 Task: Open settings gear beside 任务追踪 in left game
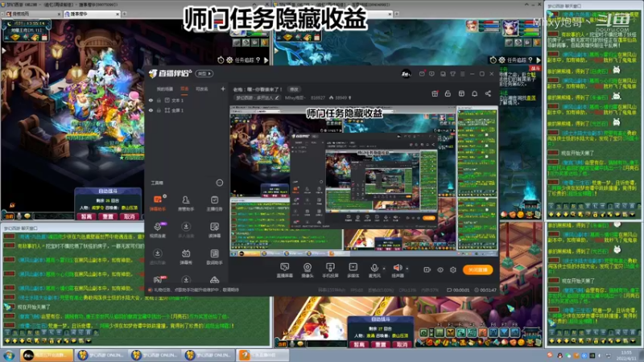229,60
